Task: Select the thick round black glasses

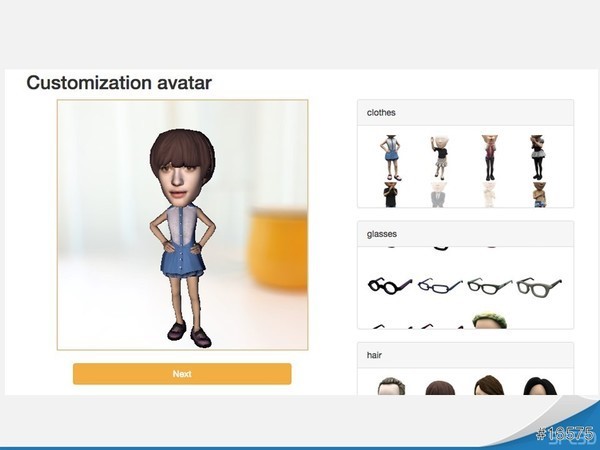Action: point(390,286)
